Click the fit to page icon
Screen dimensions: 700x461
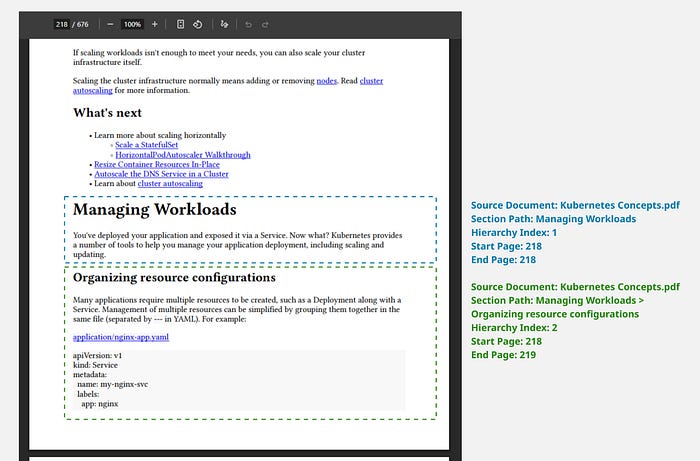click(x=180, y=24)
